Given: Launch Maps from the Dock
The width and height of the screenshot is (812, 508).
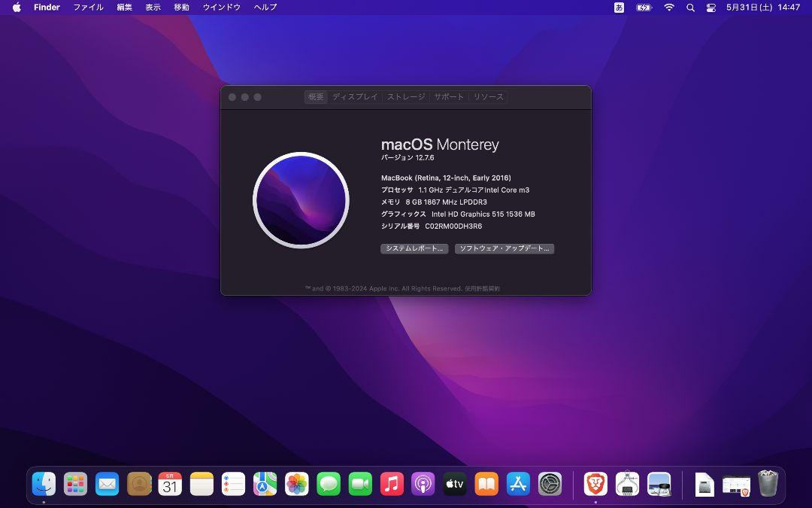Looking at the screenshot, I should [265, 484].
